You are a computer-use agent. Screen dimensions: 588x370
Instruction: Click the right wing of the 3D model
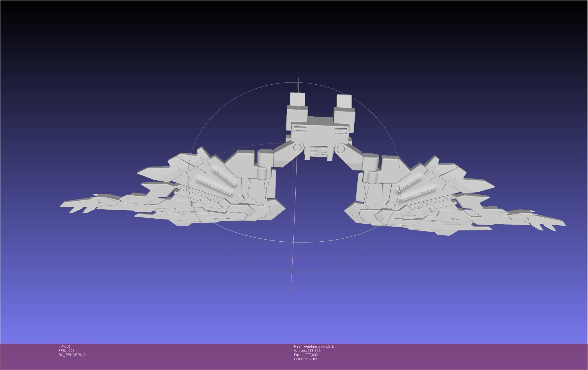455,196
